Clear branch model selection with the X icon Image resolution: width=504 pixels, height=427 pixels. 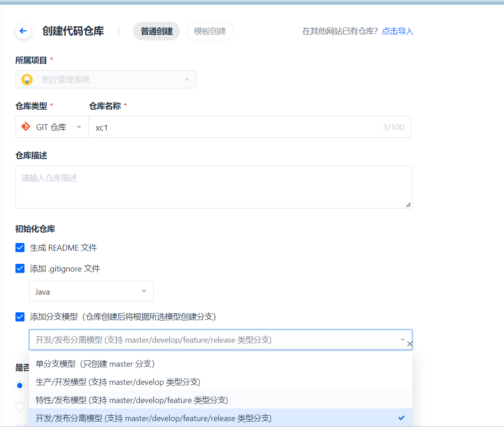[410, 344]
